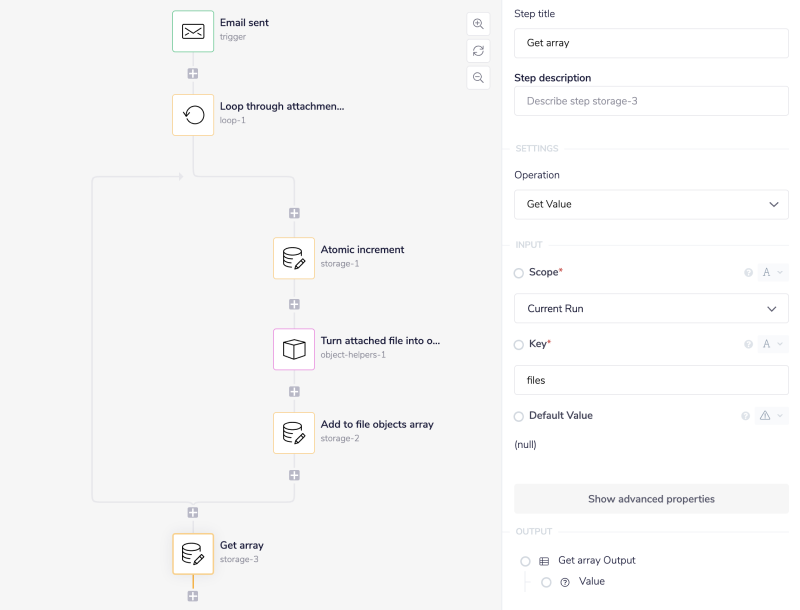Open the Turn attached file object-helpers step
Image resolution: width=800 pixels, height=610 pixels.
coord(294,349)
